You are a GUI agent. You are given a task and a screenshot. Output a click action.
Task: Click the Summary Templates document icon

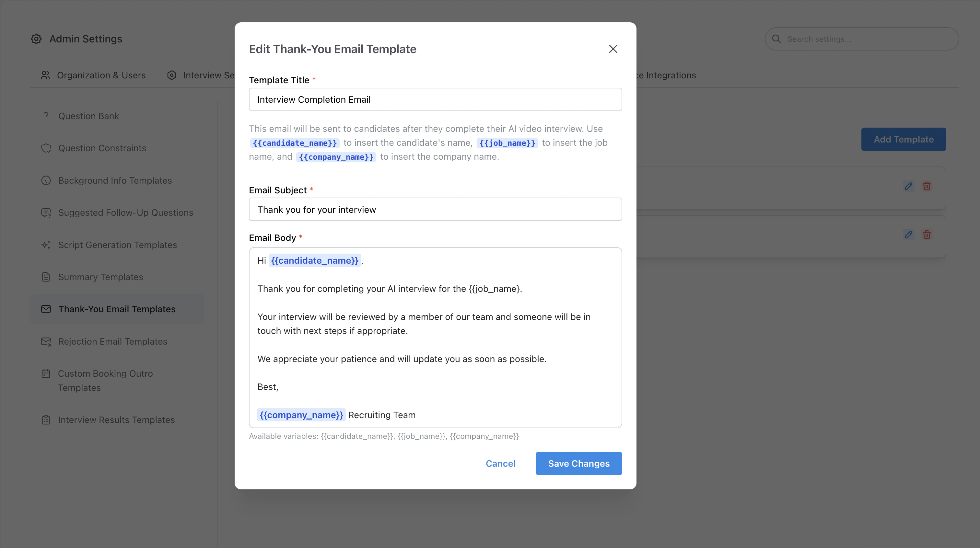pyautogui.click(x=46, y=277)
